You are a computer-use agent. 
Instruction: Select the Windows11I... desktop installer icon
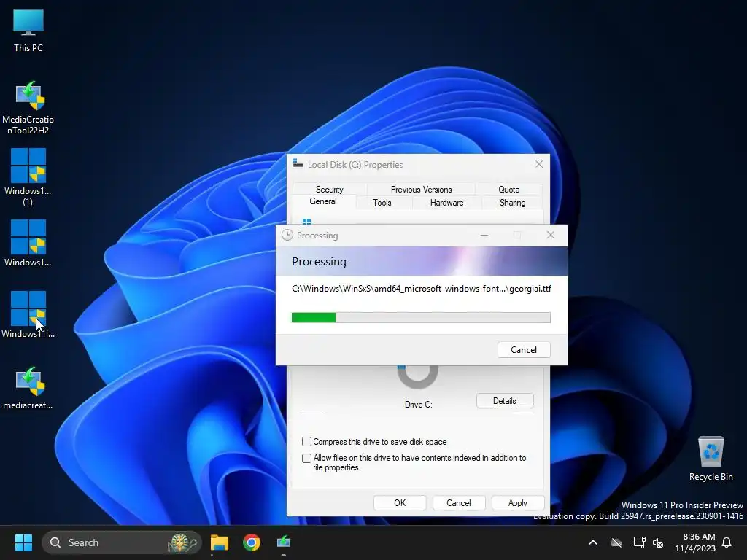pos(28,314)
